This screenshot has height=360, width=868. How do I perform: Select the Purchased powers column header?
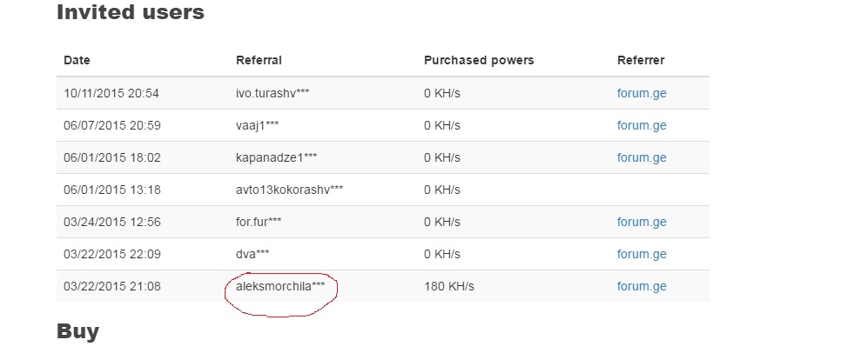pos(479,60)
